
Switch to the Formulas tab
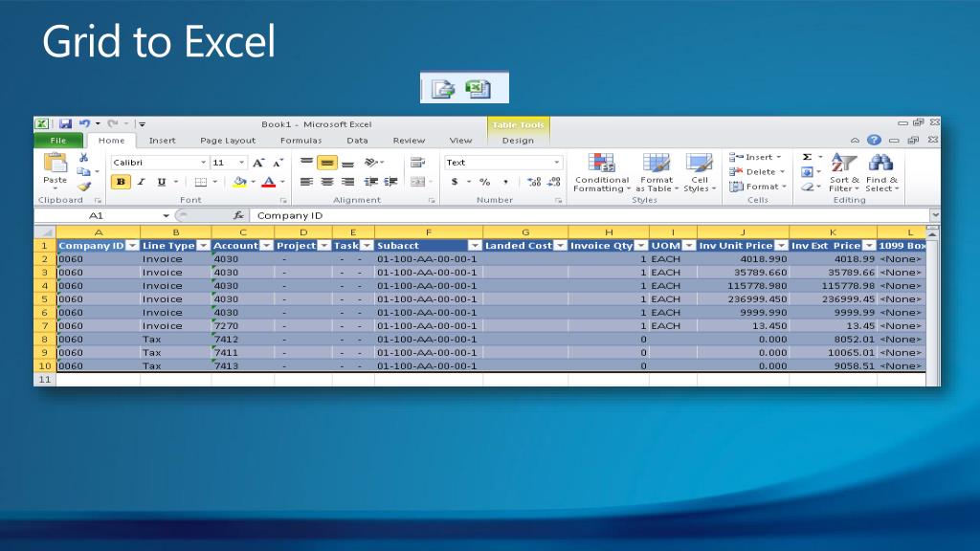pos(301,140)
